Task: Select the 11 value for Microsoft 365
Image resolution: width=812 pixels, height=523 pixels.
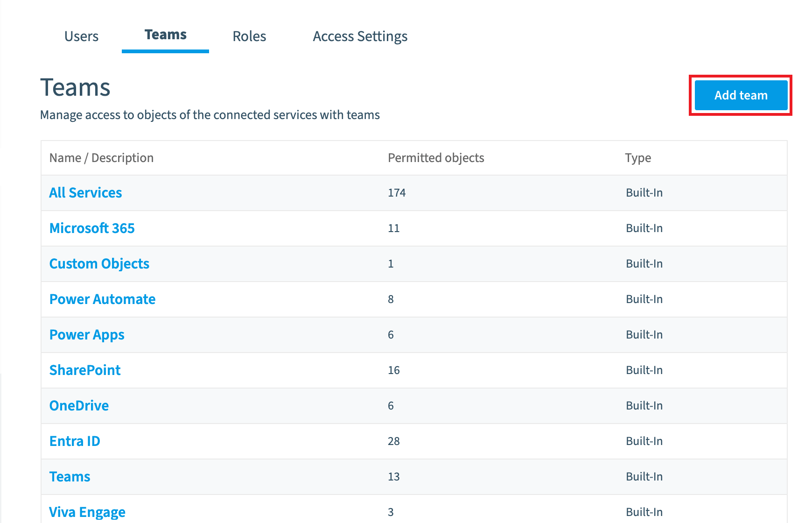Action: point(393,228)
